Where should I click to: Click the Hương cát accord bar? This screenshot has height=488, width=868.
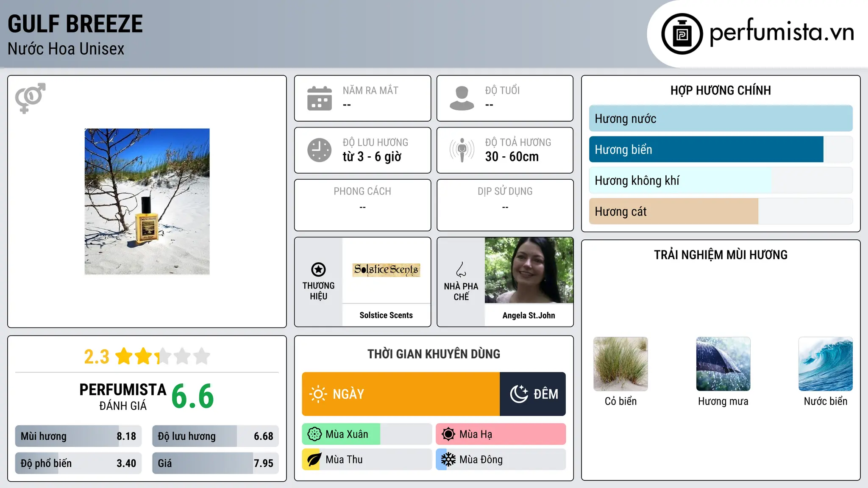click(x=721, y=211)
